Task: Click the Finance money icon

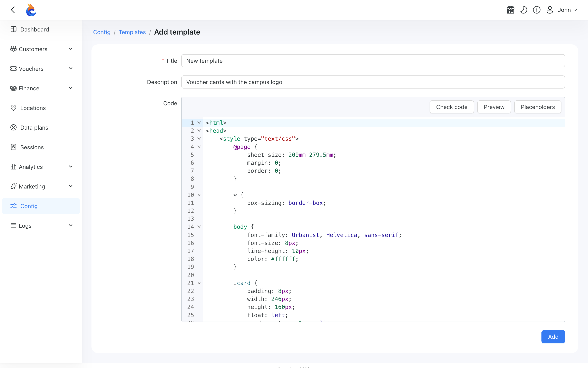Action: click(x=14, y=88)
